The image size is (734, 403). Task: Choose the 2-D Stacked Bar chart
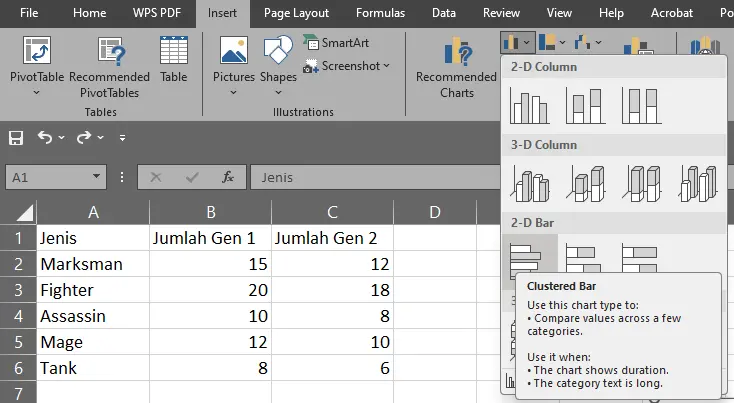(583, 257)
